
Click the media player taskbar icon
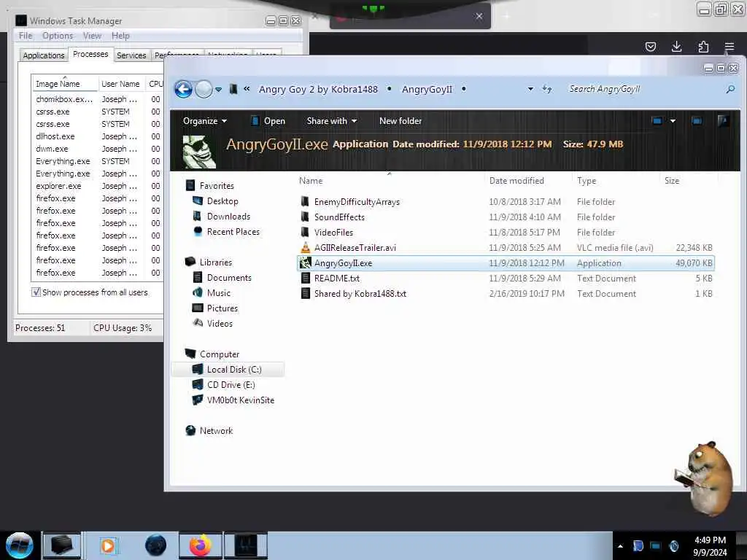pos(108,545)
